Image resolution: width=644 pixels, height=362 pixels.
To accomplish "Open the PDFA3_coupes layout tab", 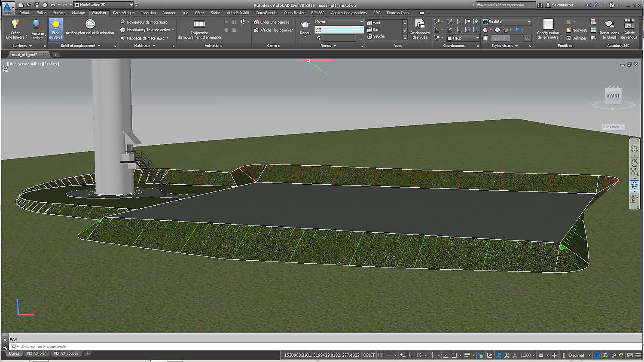I will click(66, 353).
